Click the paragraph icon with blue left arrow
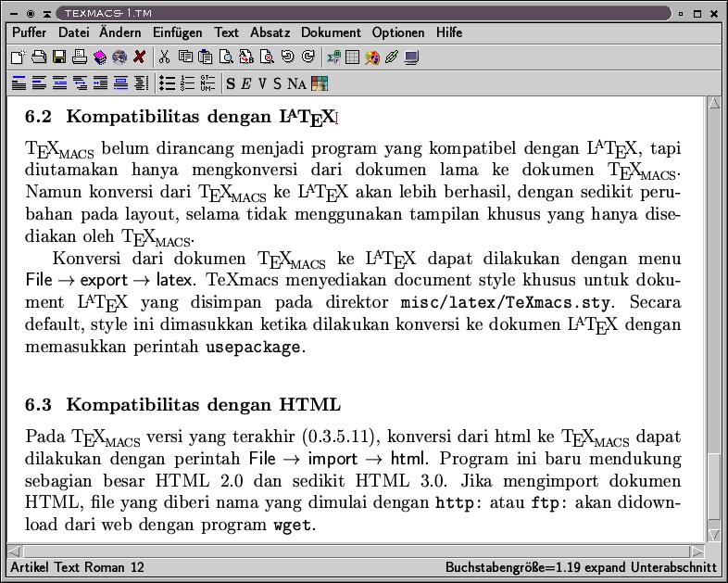 pyautogui.click(x=100, y=83)
